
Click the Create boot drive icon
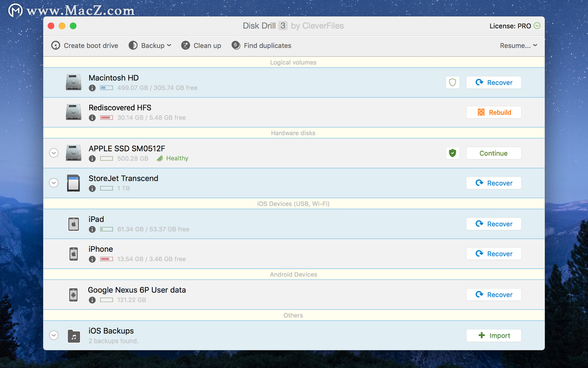[x=56, y=46]
